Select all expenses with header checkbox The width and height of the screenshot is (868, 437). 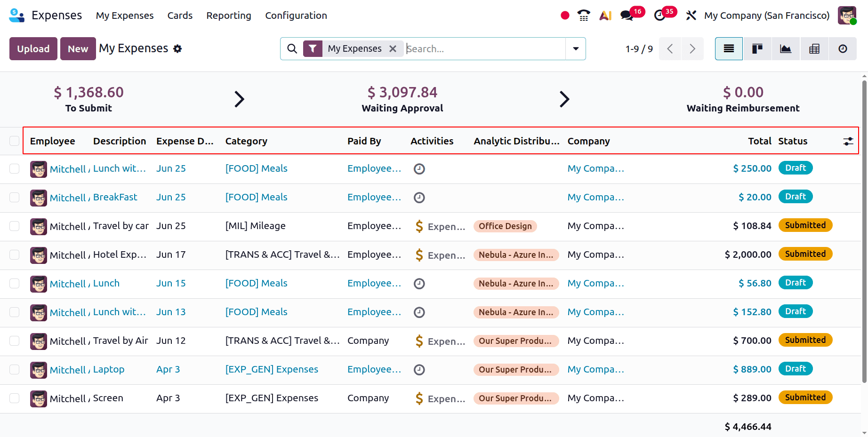[15, 141]
